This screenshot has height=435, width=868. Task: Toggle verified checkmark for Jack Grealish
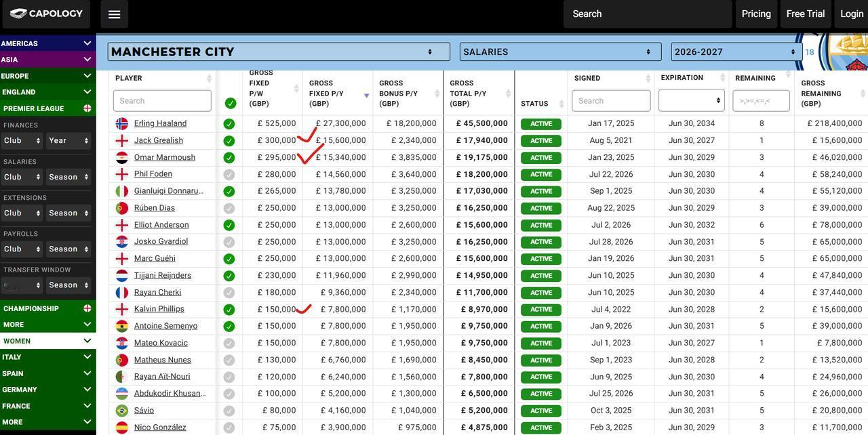pos(229,141)
